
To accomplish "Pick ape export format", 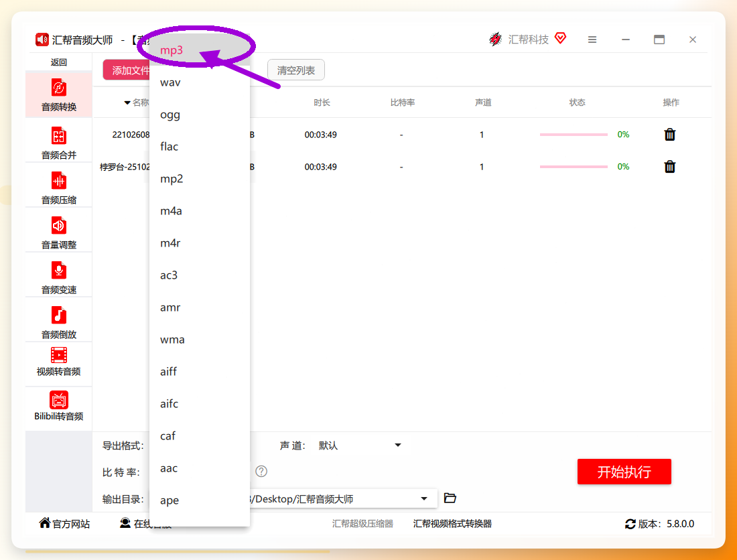I will [199, 500].
